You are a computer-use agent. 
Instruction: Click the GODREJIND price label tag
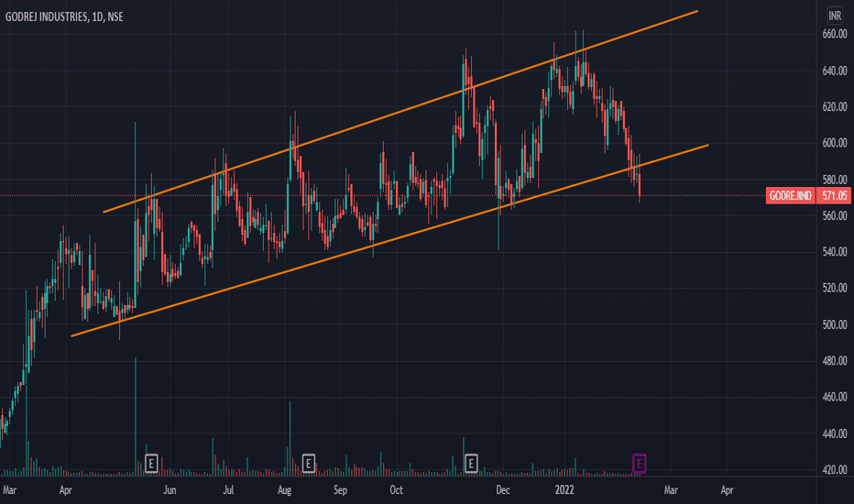tap(790, 195)
